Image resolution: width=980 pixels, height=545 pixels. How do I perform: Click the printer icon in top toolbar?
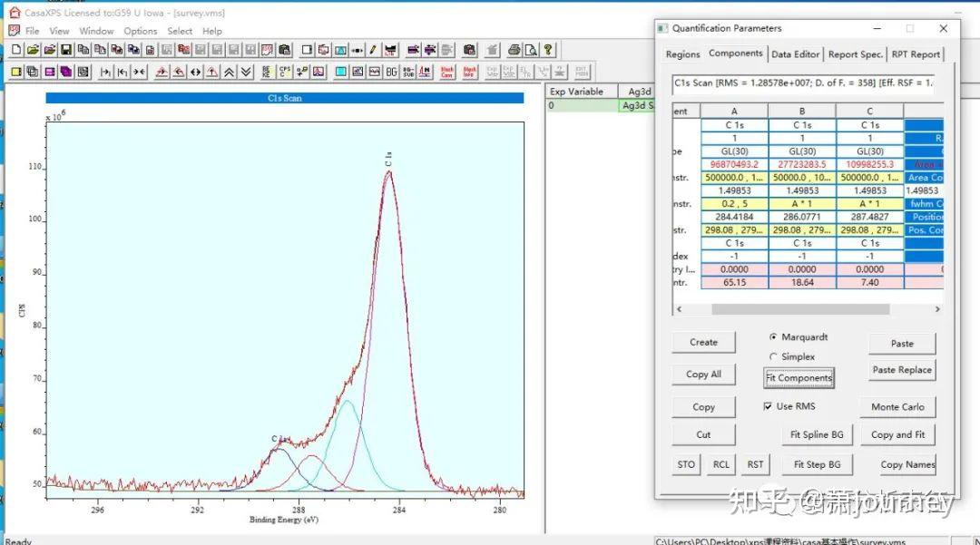[514, 50]
